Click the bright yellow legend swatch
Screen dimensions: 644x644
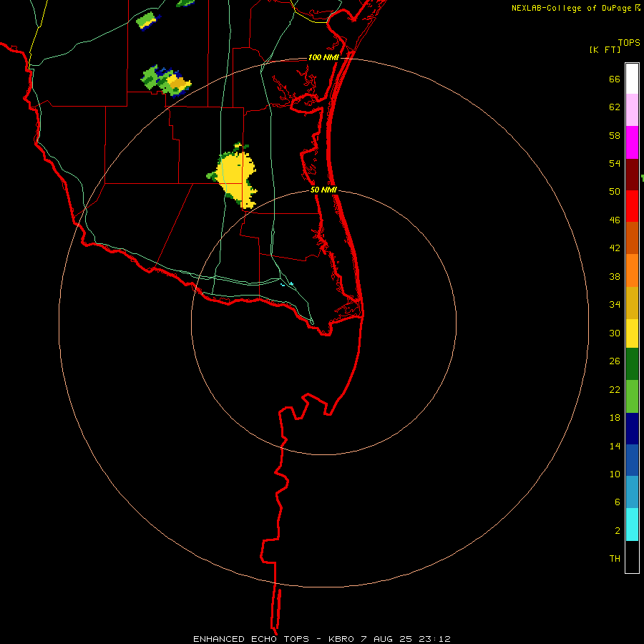(x=632, y=333)
